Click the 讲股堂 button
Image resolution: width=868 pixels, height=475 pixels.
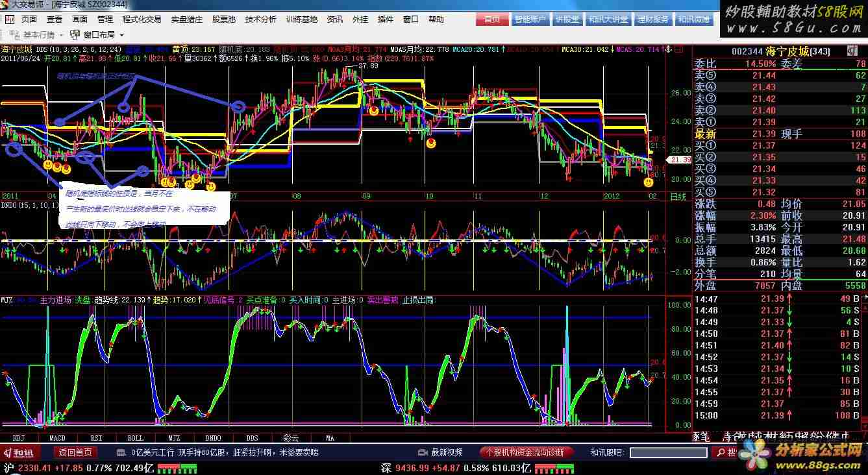pos(567,19)
